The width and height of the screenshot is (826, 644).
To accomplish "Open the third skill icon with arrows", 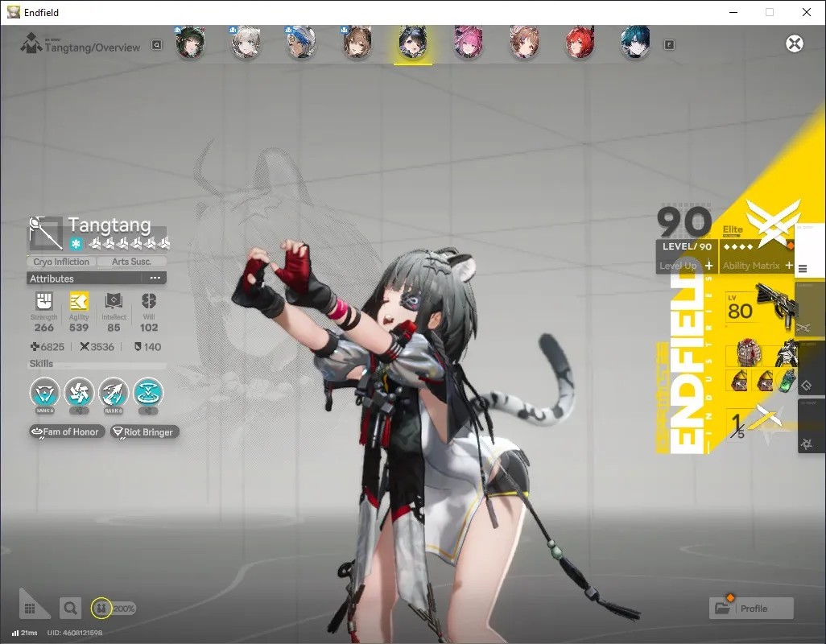I will 114,393.
